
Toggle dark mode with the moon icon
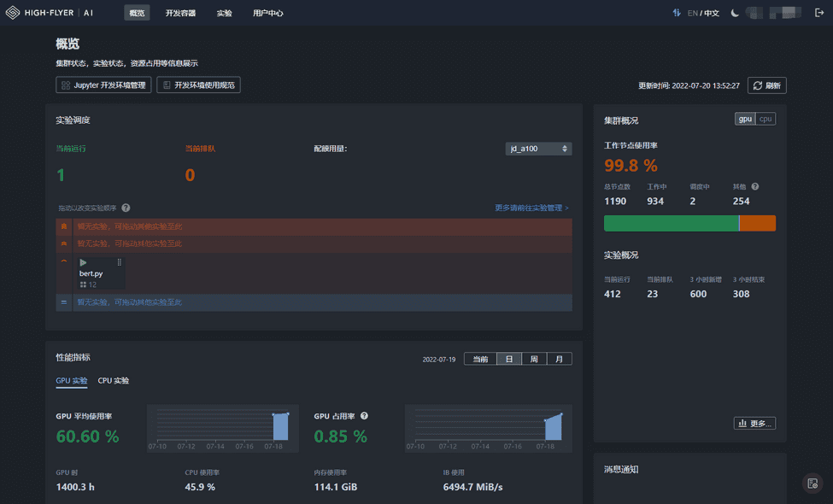point(735,13)
